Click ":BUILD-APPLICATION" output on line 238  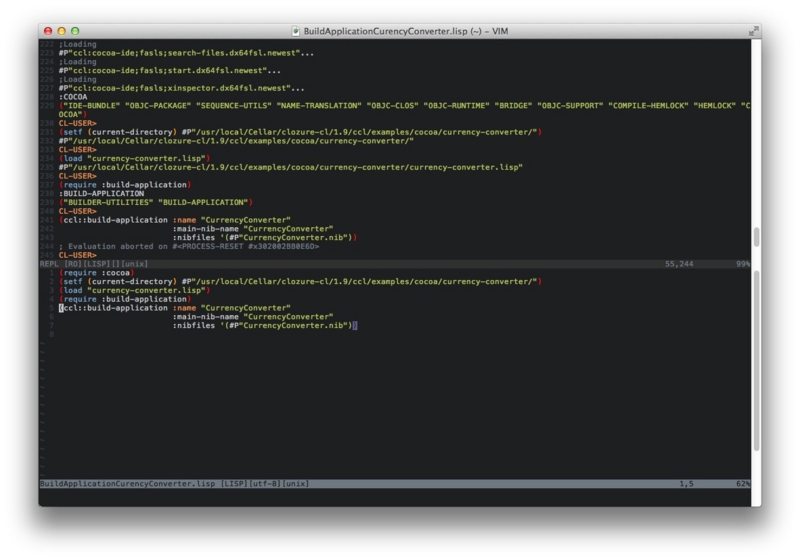[102, 194]
